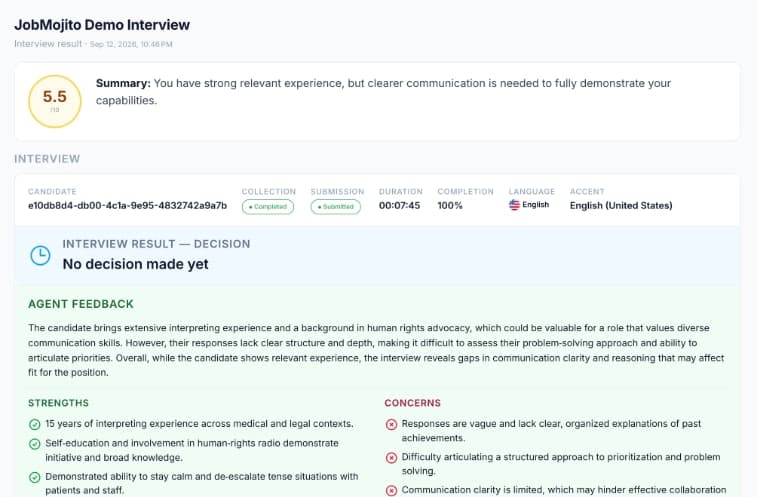Click the DURATION column label
Screen dimensions: 757x497
[401, 192]
